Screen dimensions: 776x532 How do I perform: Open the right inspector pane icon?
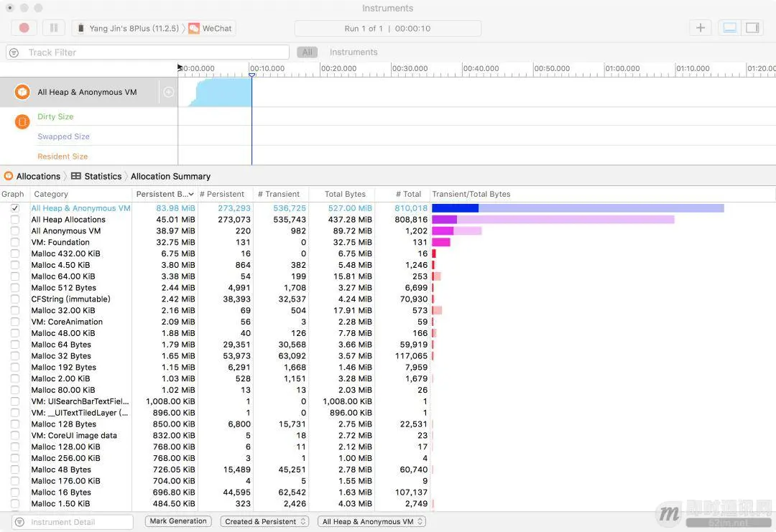click(x=752, y=27)
